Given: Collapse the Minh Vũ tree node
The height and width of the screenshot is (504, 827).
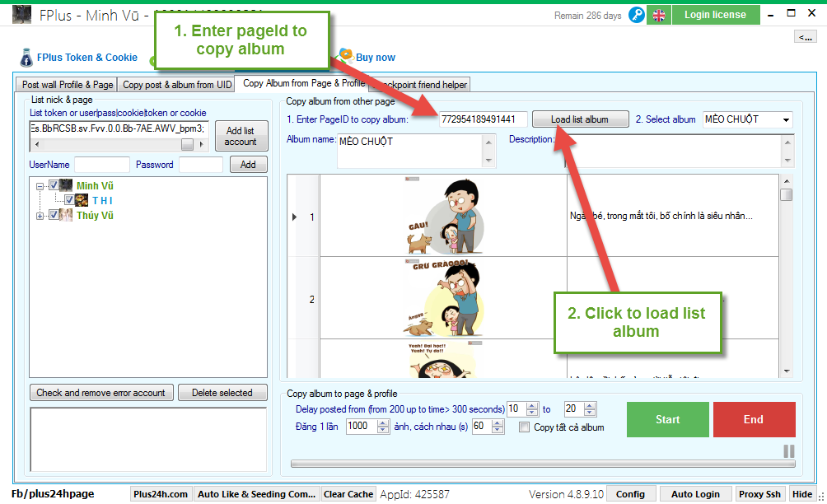Looking at the screenshot, I should coord(40,186).
